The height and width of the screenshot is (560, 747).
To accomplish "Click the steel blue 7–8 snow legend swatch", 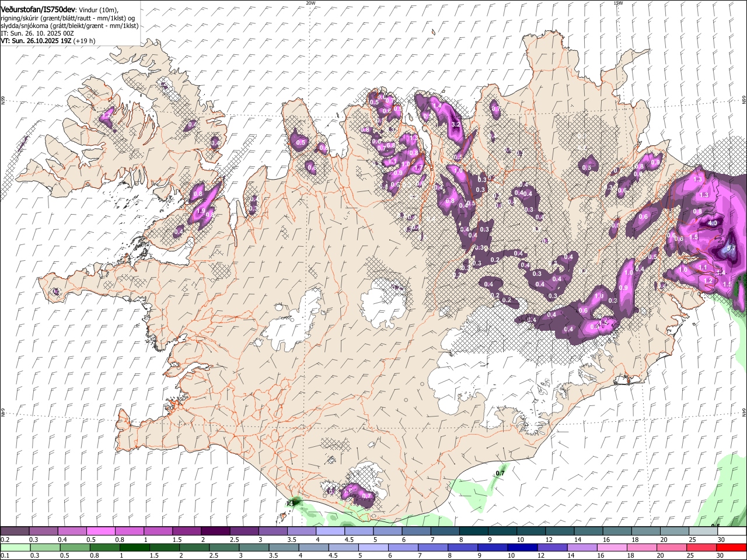I will pyautogui.click(x=445, y=531).
